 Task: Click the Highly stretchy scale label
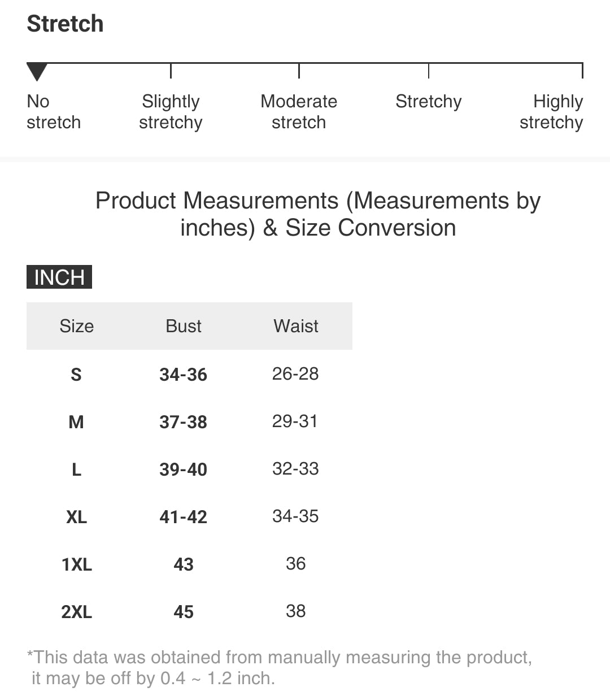(551, 112)
